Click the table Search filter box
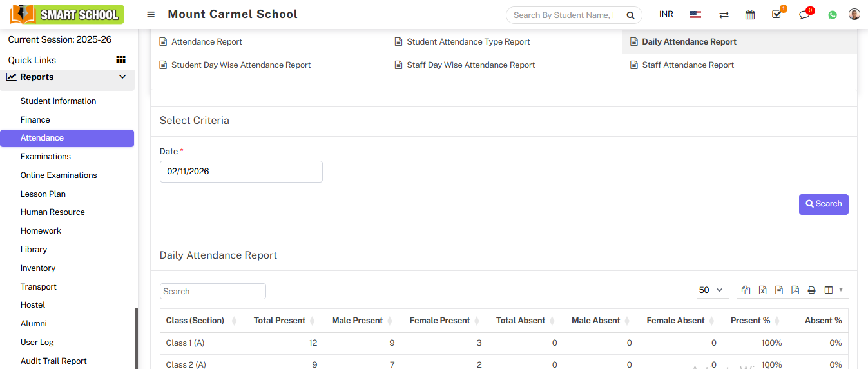Image resolution: width=868 pixels, height=369 pixels. (x=213, y=291)
